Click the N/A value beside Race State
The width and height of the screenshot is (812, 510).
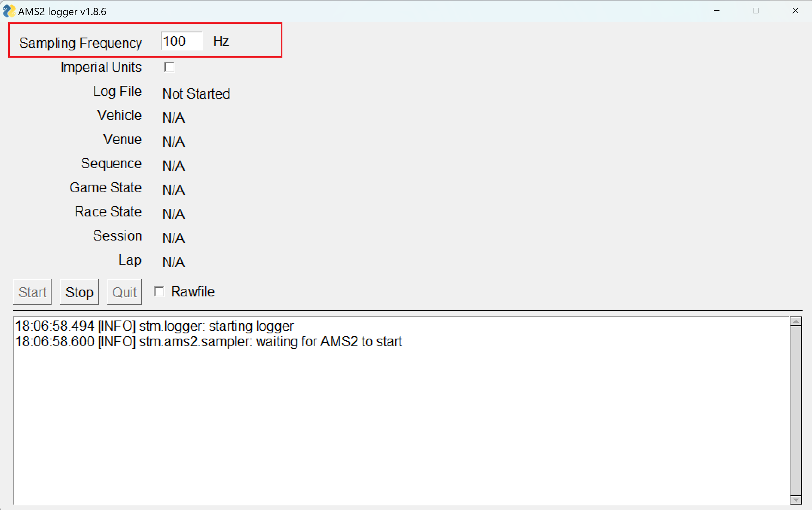pyautogui.click(x=174, y=214)
